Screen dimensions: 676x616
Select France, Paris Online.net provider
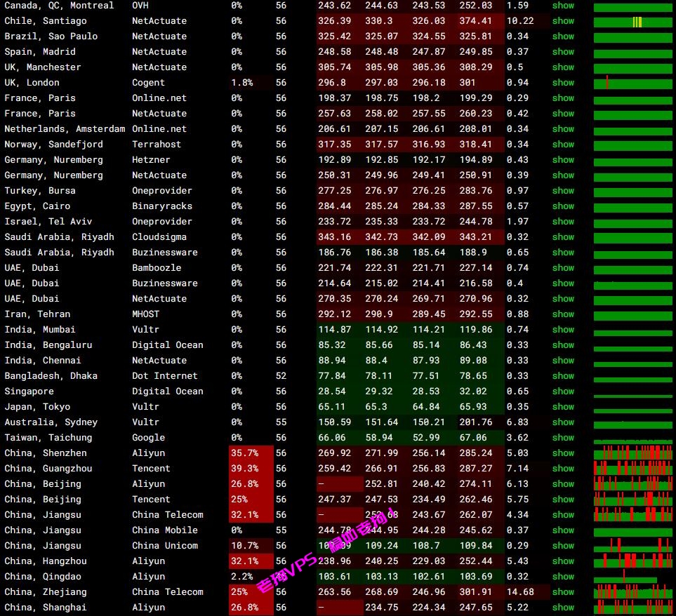point(159,98)
